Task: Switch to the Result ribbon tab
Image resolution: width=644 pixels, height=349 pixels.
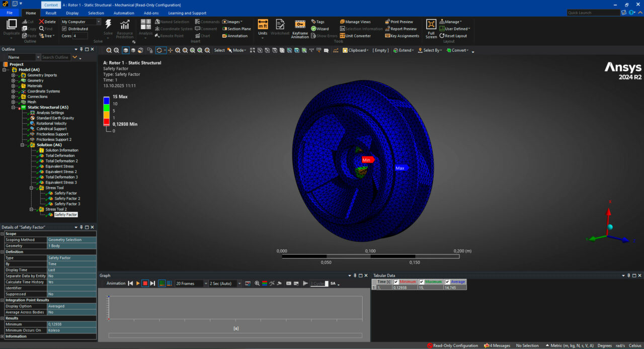Action: (x=51, y=13)
